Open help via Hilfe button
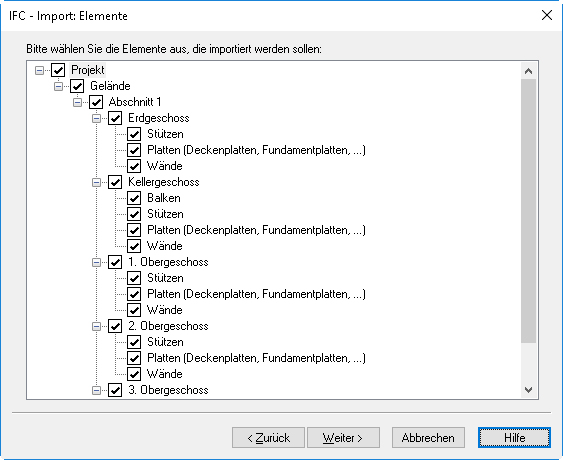Image resolution: width=563 pixels, height=460 pixels. 514,438
